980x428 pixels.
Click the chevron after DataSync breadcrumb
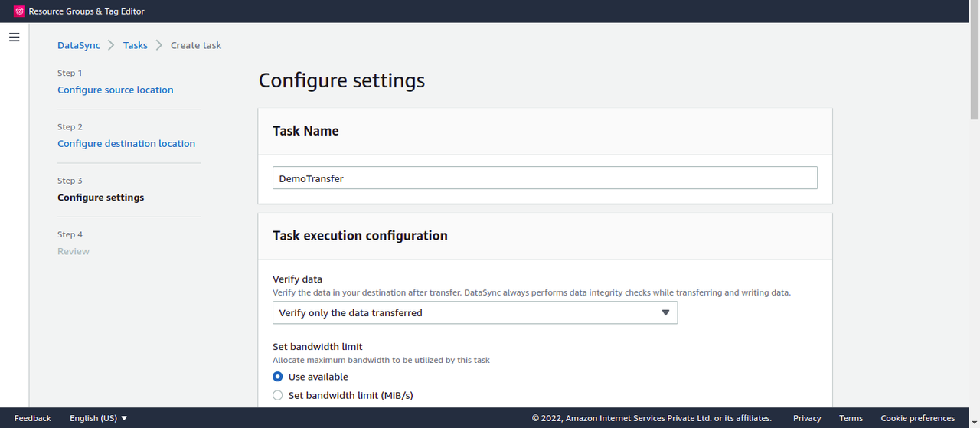112,45
